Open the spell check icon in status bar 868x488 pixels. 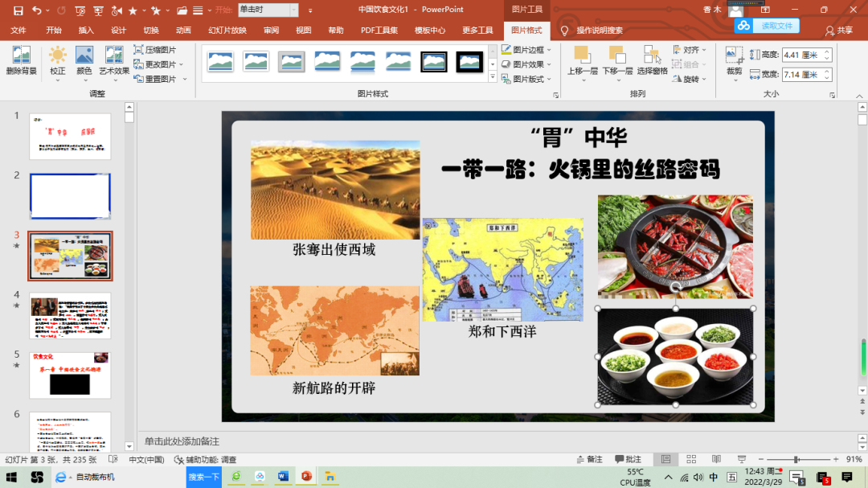click(x=113, y=459)
